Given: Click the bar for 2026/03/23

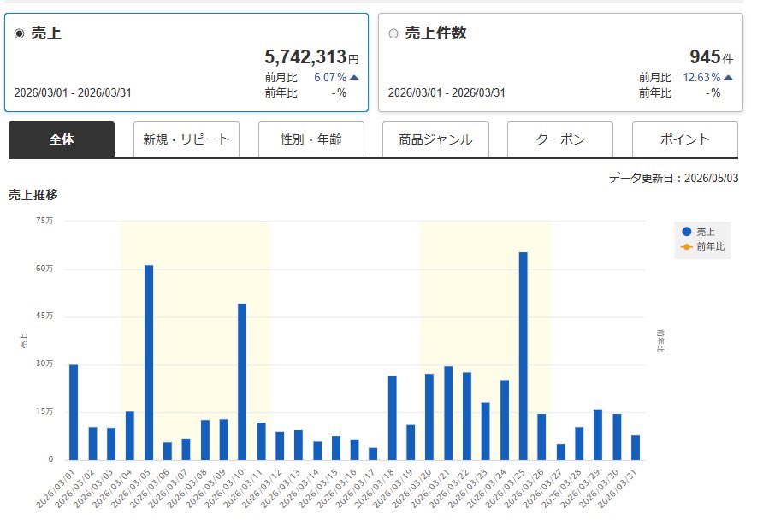Looking at the screenshot, I should [x=486, y=431].
